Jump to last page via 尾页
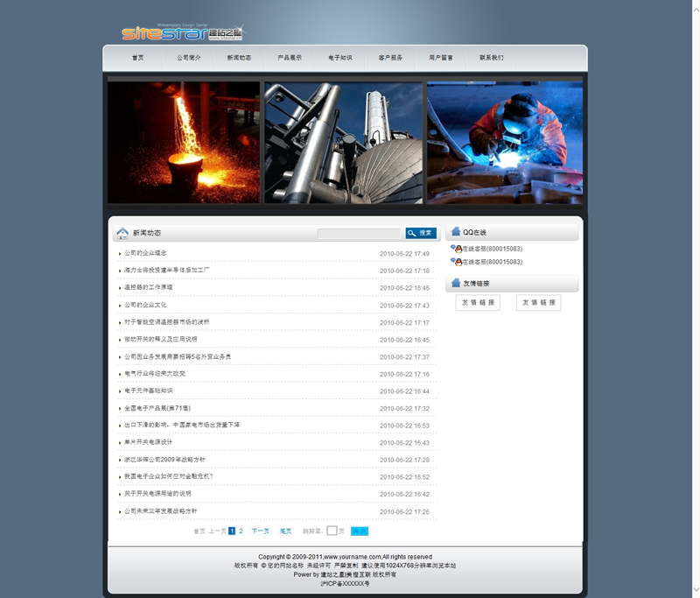 tap(285, 531)
